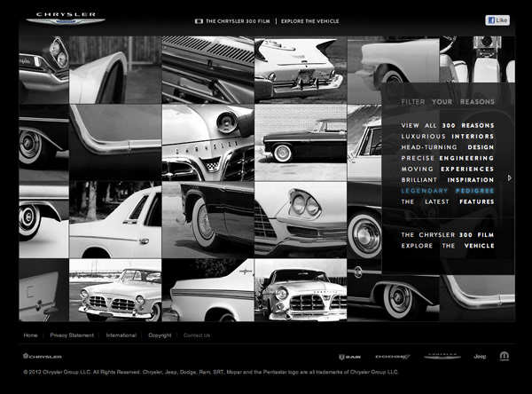The height and width of the screenshot is (394, 532).
Task: Open the bottom-row Chrysler front grille tile
Action: click(x=301, y=290)
